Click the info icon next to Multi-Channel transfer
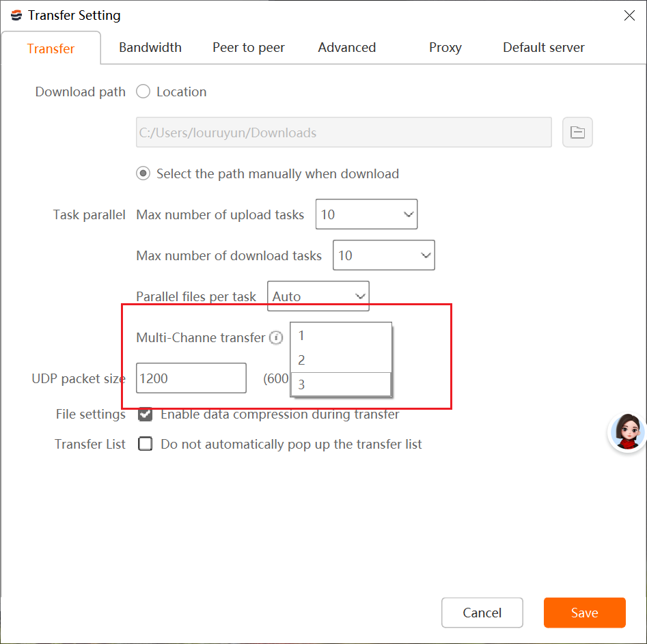The image size is (647, 644). point(277,337)
